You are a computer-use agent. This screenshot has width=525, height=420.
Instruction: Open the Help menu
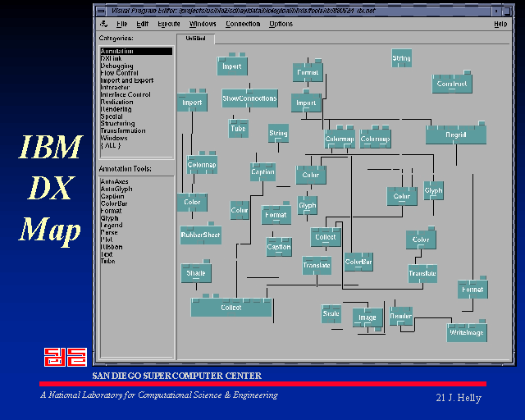pos(500,24)
